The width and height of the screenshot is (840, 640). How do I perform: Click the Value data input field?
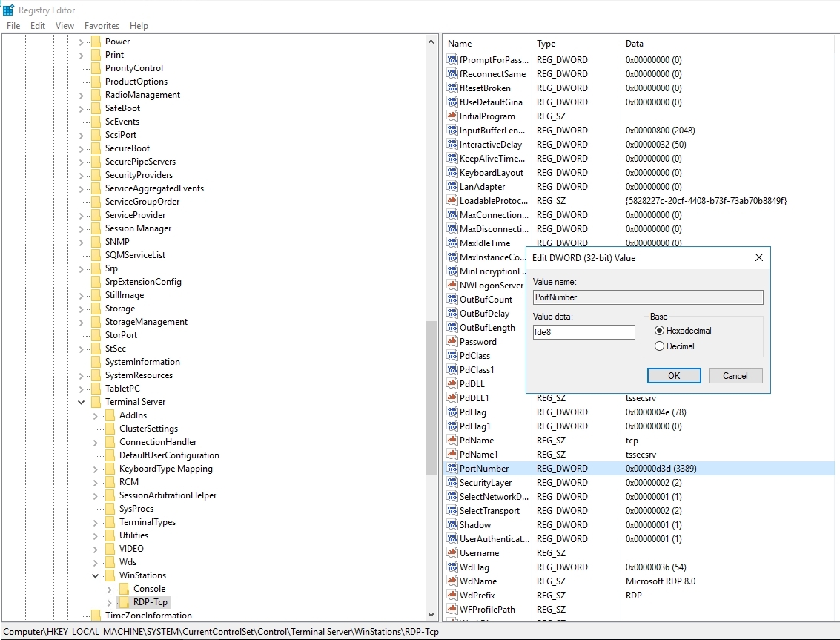tap(583, 332)
